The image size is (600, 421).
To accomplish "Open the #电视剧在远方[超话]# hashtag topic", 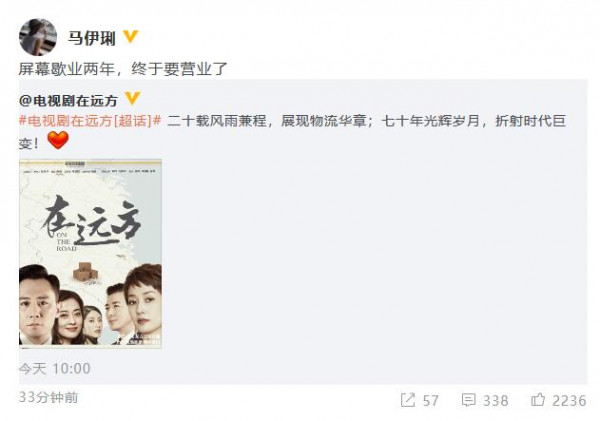I will (90, 121).
